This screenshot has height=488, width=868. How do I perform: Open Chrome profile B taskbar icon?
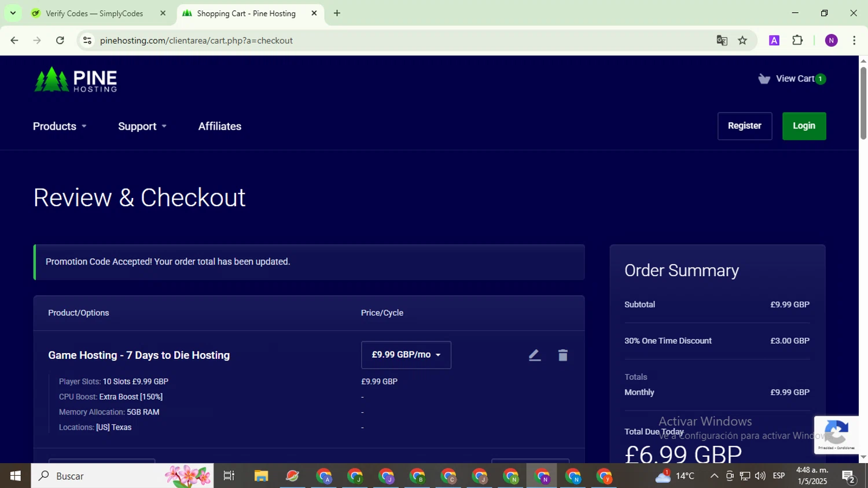coord(417,476)
